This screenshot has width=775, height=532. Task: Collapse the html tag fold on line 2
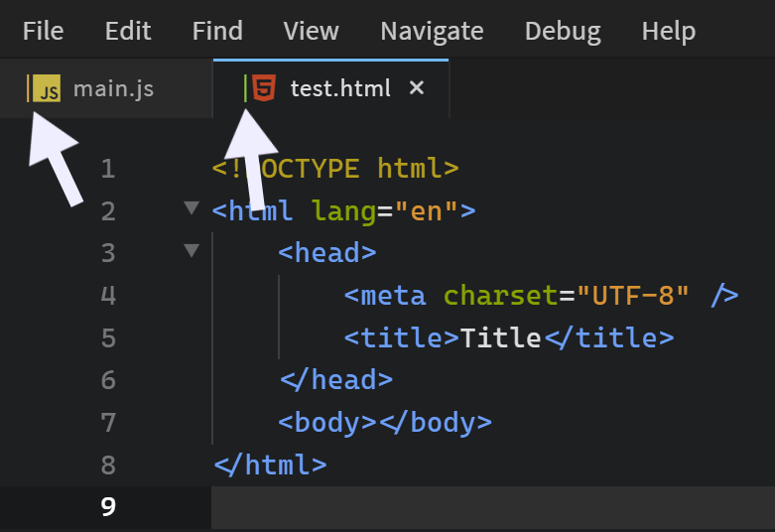192,209
